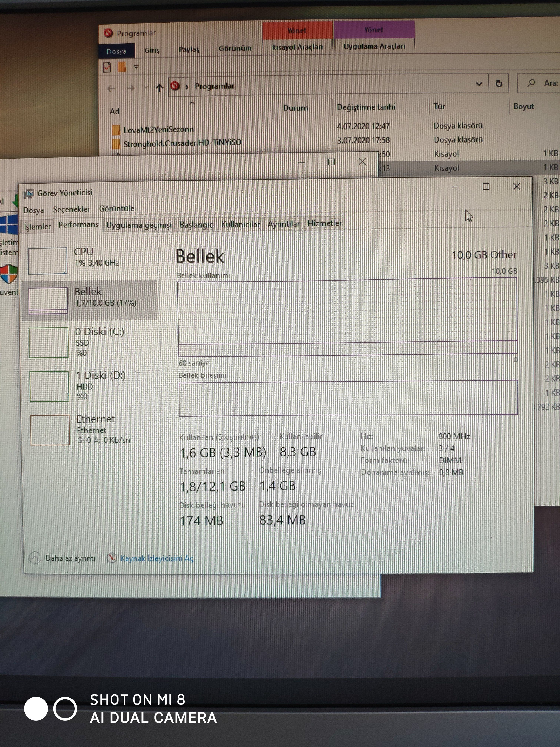Select the Ethernet performance graph item
560x747 pixels.
[x=50, y=430]
